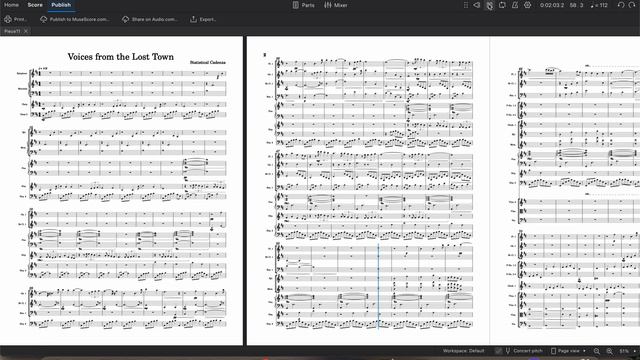Screen dimensions: 640x360
Task: Toggle the metronome icon
Action: (x=515, y=5)
